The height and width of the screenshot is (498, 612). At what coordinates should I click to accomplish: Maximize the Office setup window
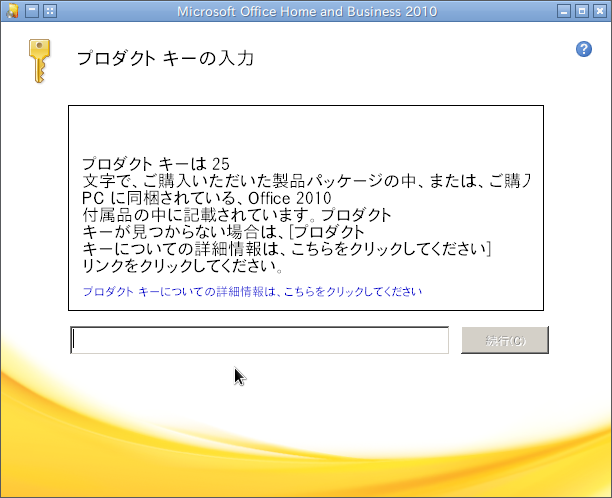click(x=582, y=11)
